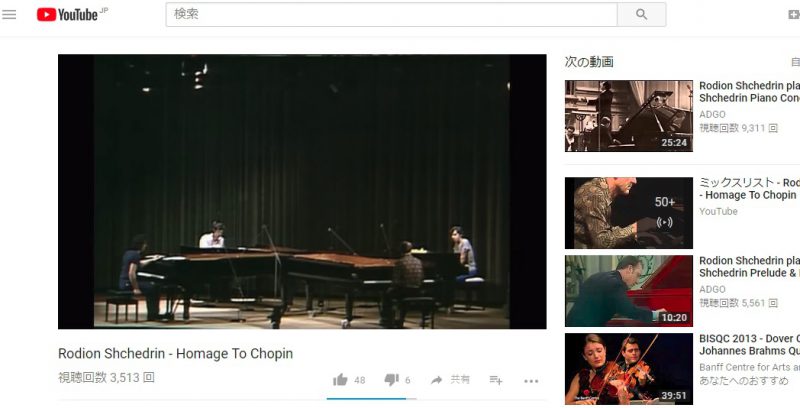The width and height of the screenshot is (800, 408).
Task: Open BISQC 2013 Dover Quartet title link
Action: pos(749,345)
